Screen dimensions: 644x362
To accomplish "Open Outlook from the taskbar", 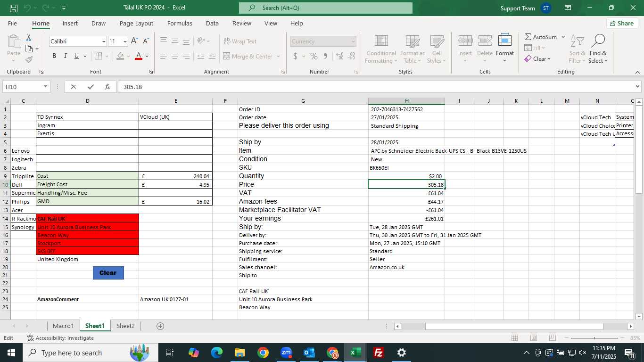I will point(309,353).
